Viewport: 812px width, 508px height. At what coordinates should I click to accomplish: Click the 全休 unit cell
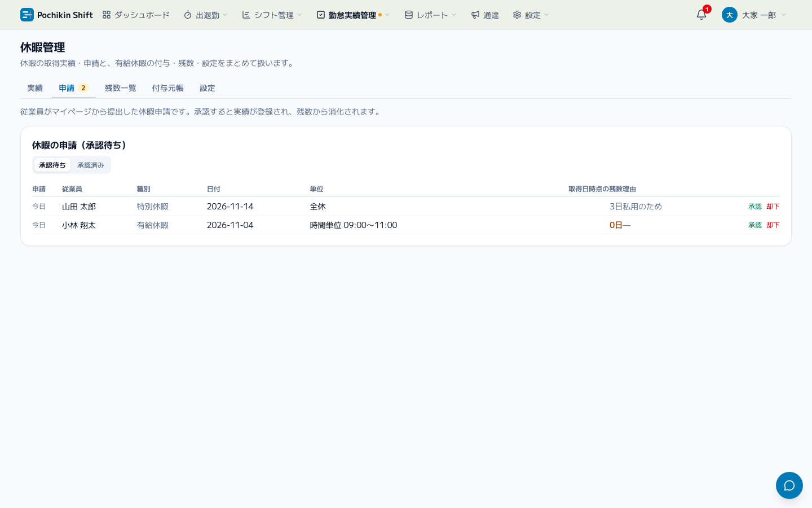[x=318, y=207]
